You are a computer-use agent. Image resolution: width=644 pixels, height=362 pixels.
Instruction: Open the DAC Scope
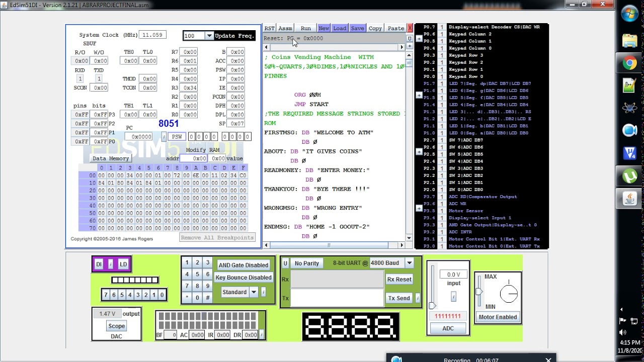[x=117, y=326]
